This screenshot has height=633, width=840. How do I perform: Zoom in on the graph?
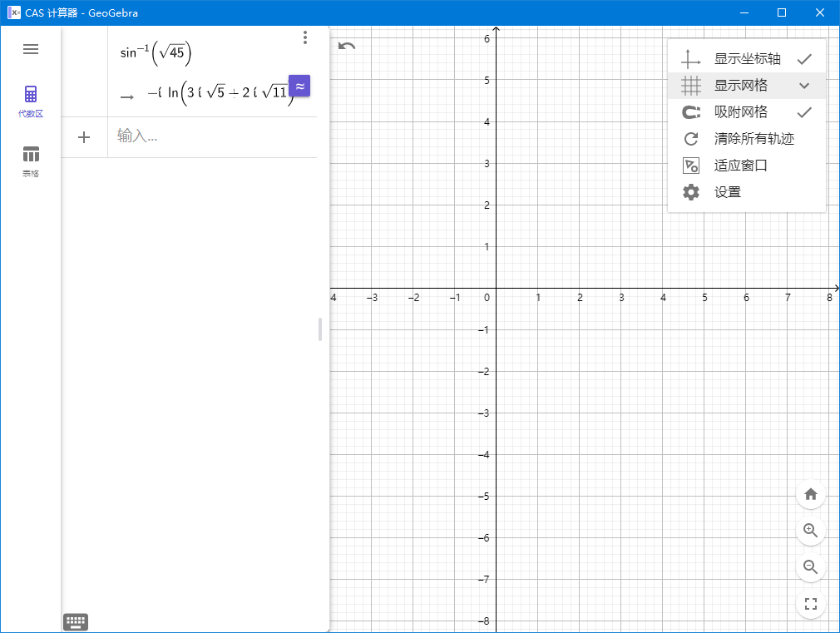coord(811,531)
